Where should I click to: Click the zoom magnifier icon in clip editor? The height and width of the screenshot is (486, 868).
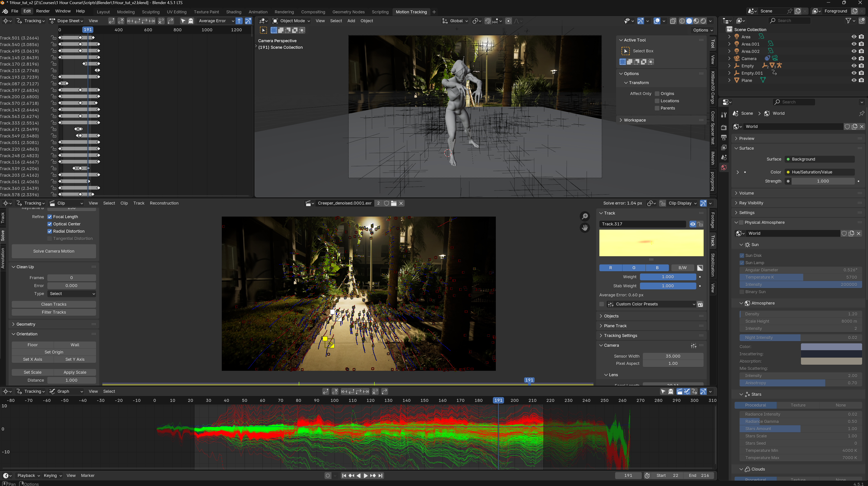click(585, 216)
